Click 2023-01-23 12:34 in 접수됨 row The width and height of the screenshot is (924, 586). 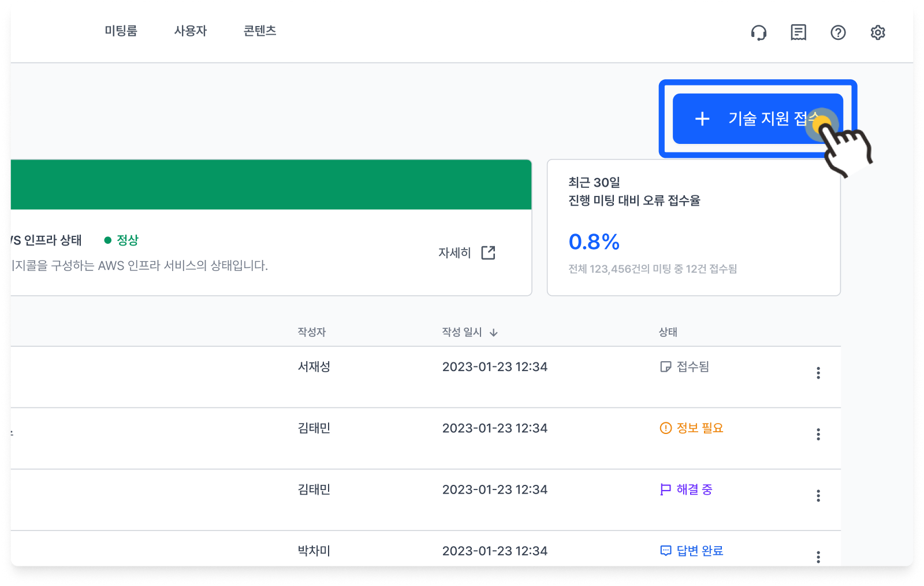[x=495, y=366]
